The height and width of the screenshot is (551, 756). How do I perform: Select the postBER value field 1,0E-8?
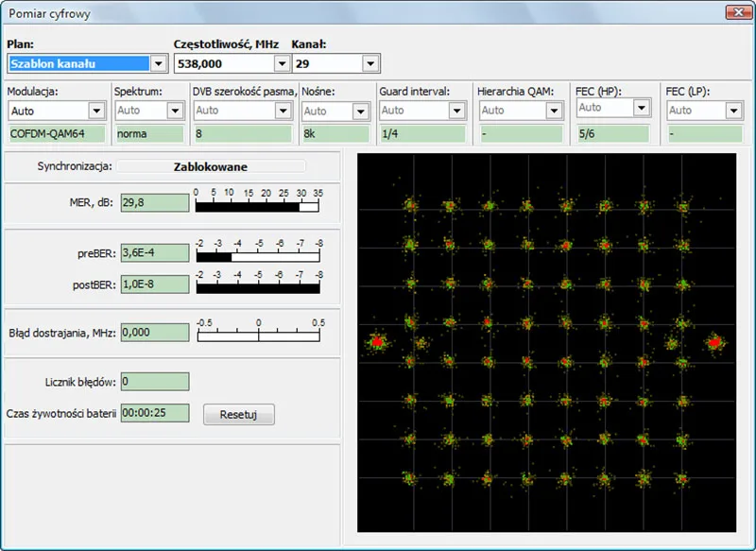155,284
